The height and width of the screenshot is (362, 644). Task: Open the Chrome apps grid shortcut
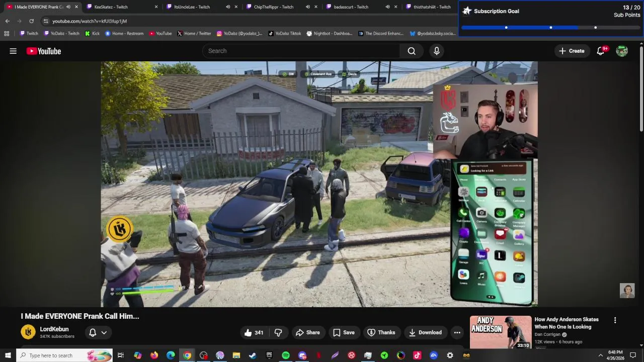pos(7,34)
